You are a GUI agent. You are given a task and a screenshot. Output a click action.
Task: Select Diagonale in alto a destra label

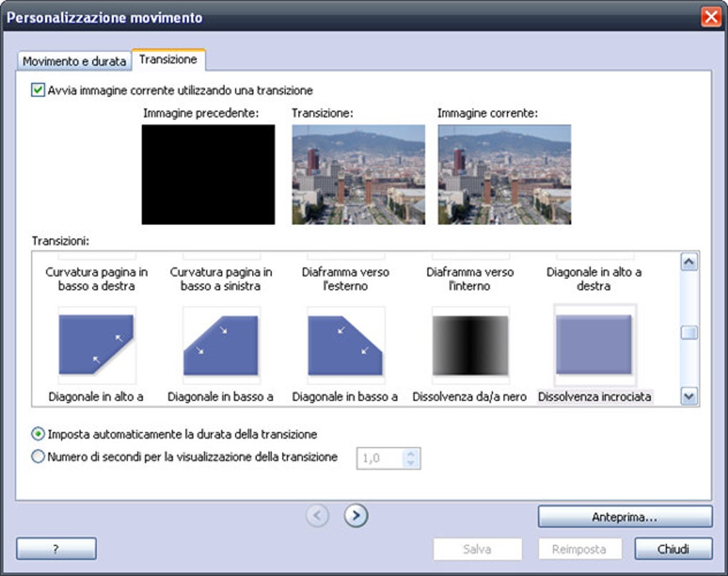tap(594, 279)
